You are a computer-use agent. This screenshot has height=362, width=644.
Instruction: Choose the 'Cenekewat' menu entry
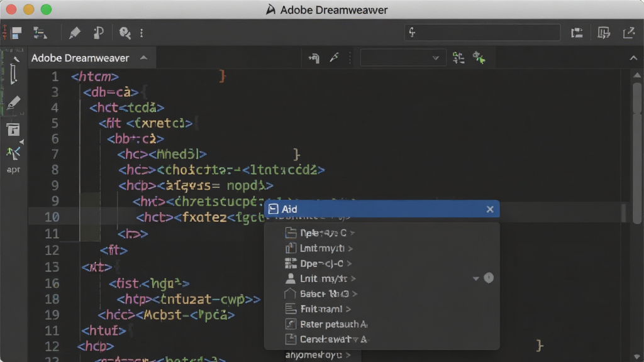(333, 339)
